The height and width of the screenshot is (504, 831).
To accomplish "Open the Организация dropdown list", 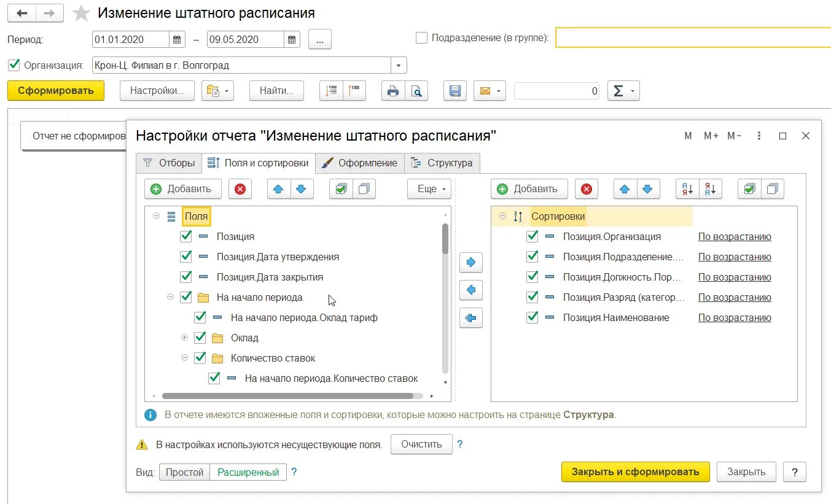I will pos(399,65).
